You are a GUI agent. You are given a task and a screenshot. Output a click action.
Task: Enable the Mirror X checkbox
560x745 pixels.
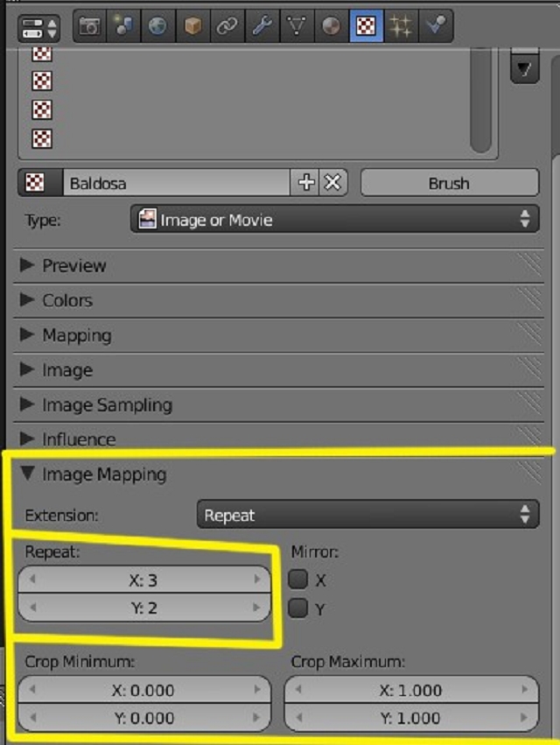[x=298, y=580]
